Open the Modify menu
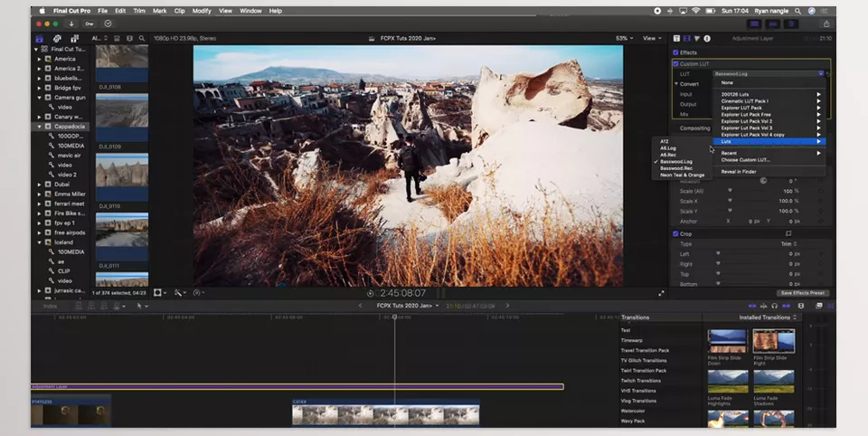Image resolution: width=868 pixels, height=436 pixels. 202,11
